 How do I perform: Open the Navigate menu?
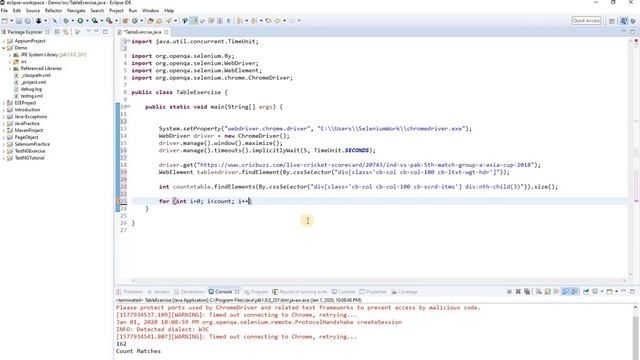coord(76,10)
